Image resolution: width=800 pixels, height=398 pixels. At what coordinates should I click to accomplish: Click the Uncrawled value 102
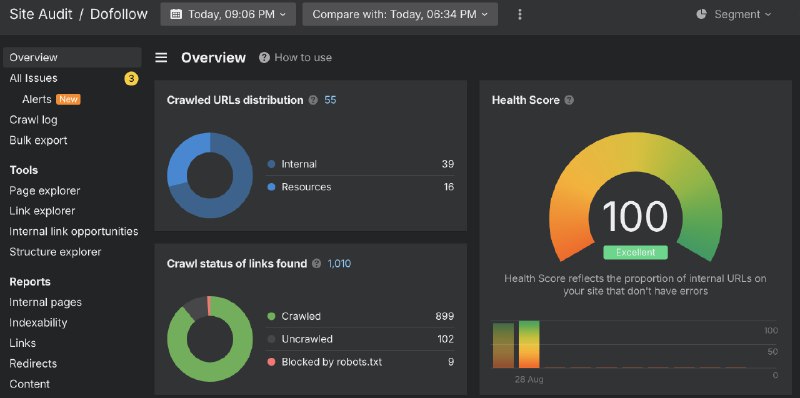coord(445,339)
